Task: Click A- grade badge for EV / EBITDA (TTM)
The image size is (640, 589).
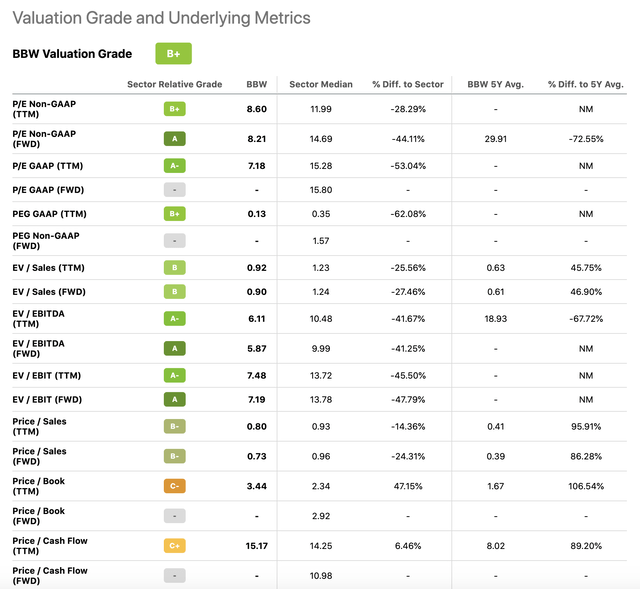Action: (x=175, y=319)
